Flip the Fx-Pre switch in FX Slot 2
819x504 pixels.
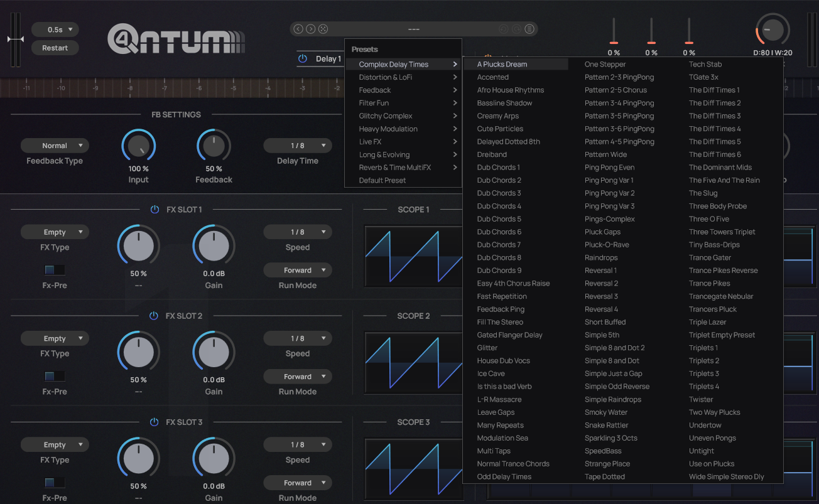tap(55, 377)
